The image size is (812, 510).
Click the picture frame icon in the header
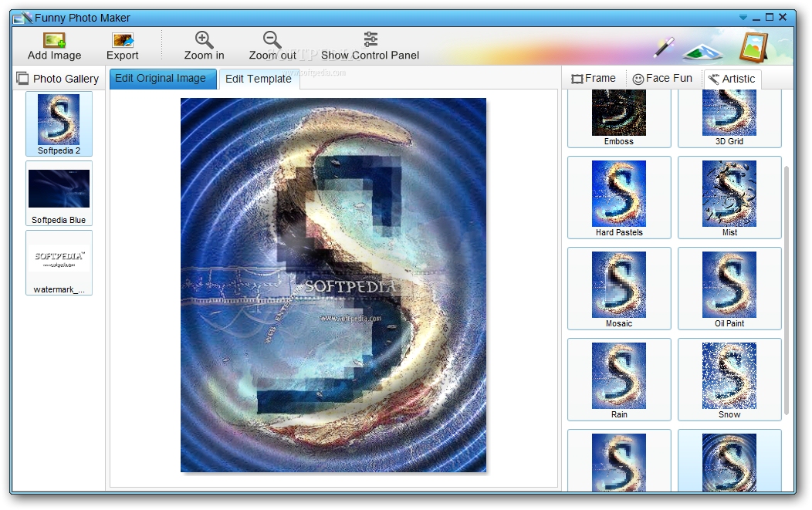(x=753, y=47)
